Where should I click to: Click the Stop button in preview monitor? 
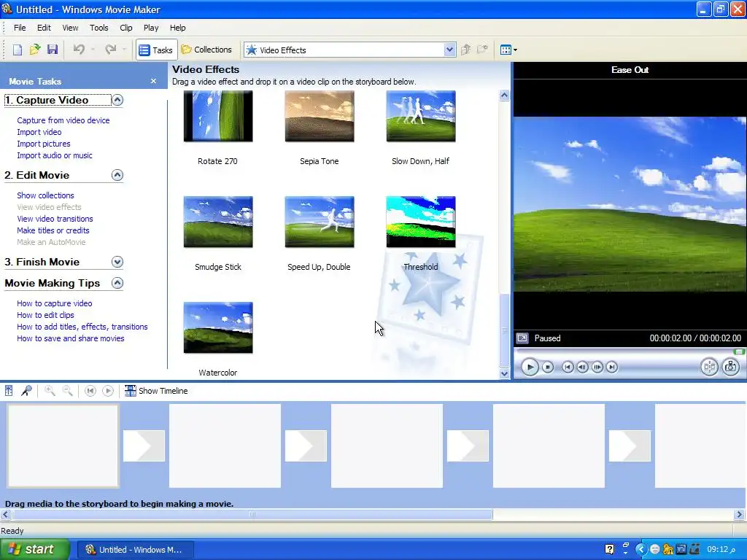(548, 367)
